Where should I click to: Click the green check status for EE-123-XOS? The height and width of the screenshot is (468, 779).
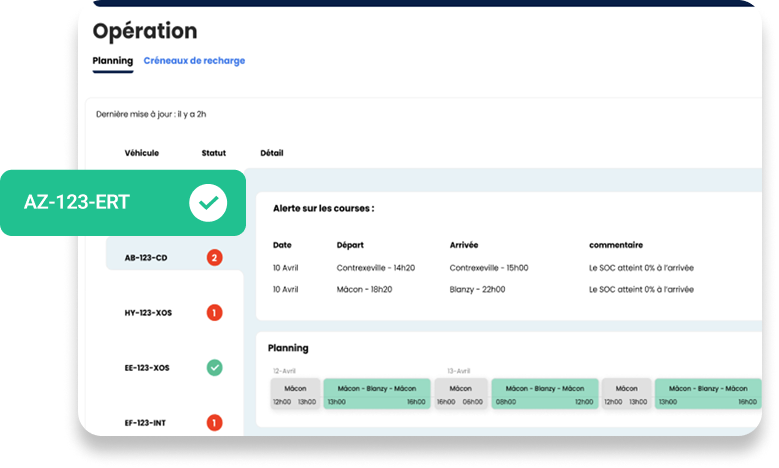[215, 368]
